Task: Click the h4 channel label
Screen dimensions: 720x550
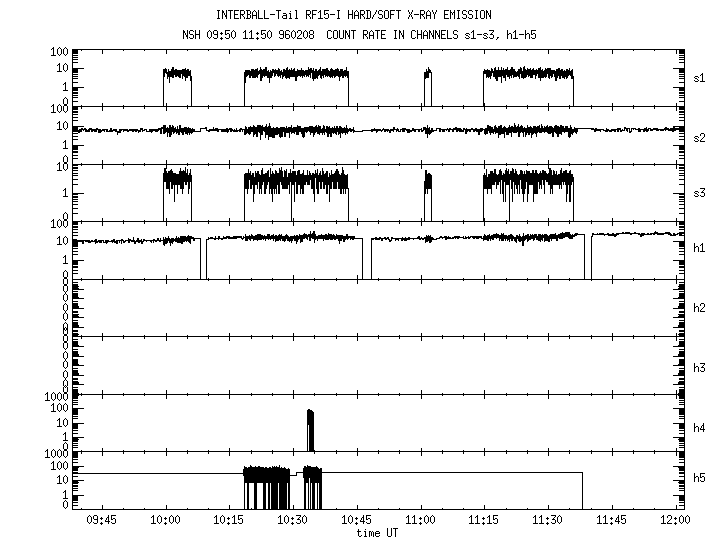Action: click(x=700, y=428)
